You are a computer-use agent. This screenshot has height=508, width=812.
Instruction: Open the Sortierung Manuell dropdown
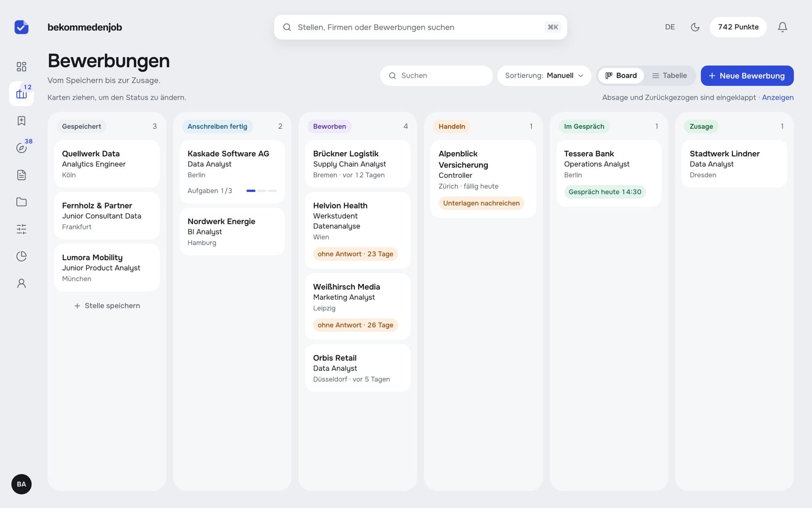point(544,75)
